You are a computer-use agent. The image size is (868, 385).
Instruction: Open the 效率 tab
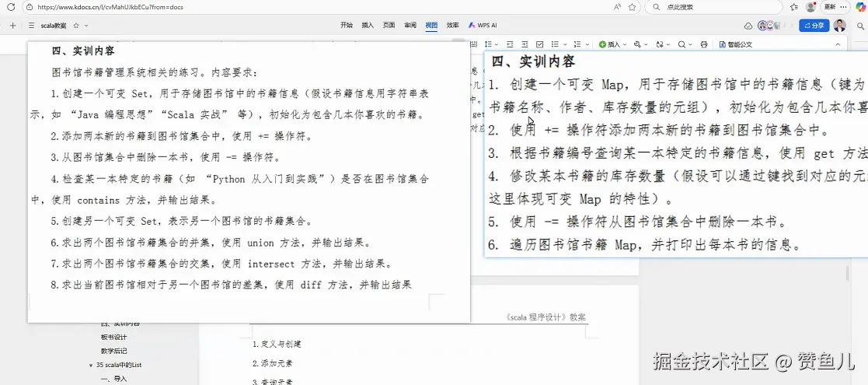click(453, 25)
